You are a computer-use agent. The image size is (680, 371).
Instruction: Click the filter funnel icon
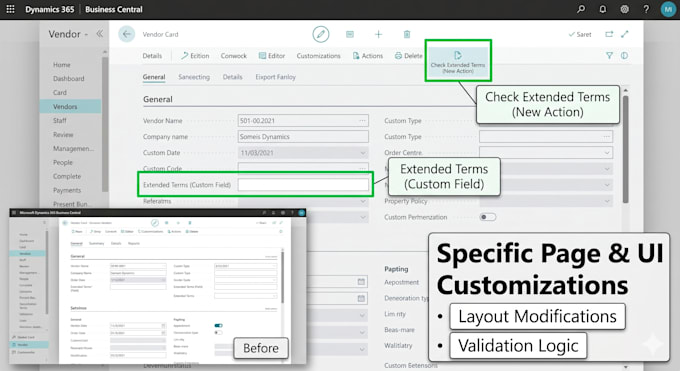(x=609, y=56)
